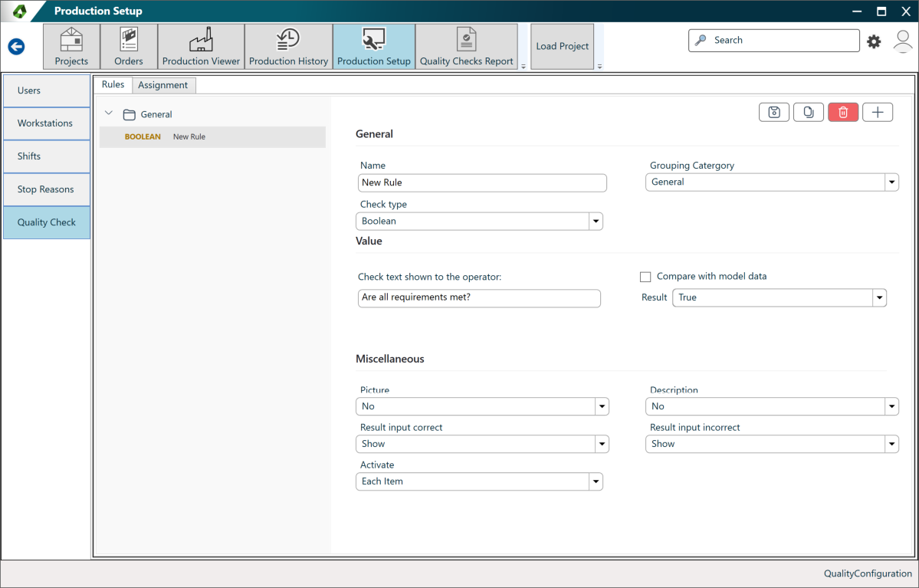Open the Stop Reasons section
919x588 pixels.
pos(46,189)
